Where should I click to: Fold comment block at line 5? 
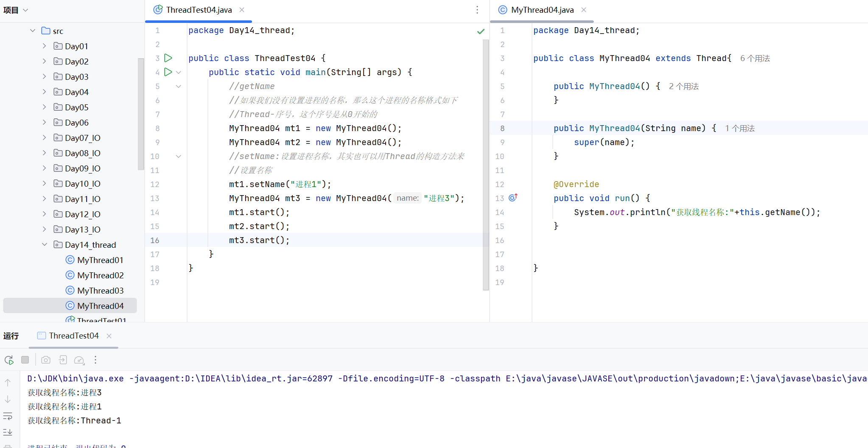[x=179, y=86]
